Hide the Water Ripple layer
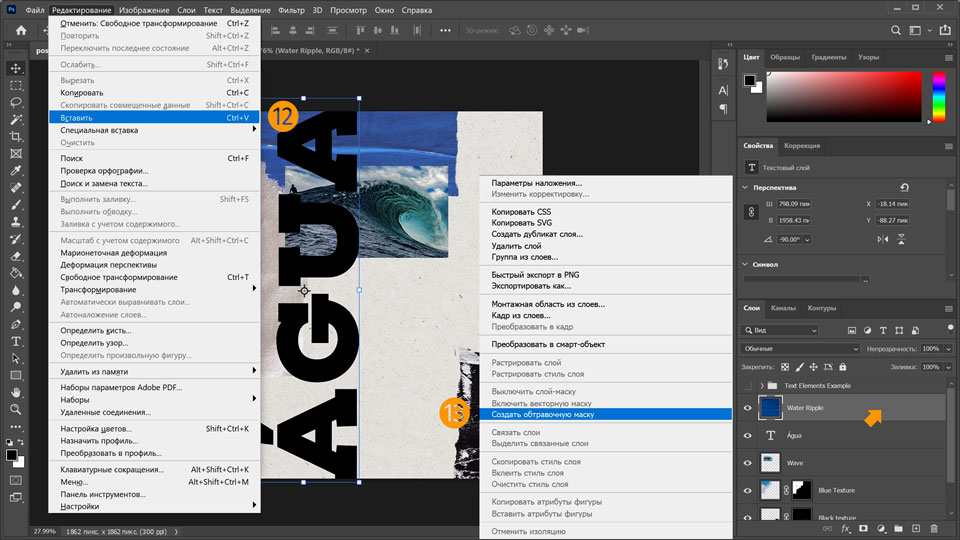Screen dimensions: 960x540 click(747, 408)
